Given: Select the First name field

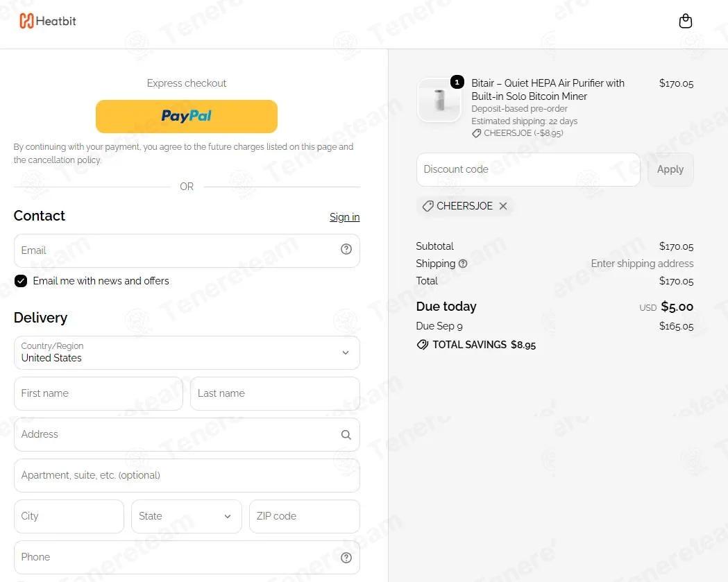Looking at the screenshot, I should (99, 393).
